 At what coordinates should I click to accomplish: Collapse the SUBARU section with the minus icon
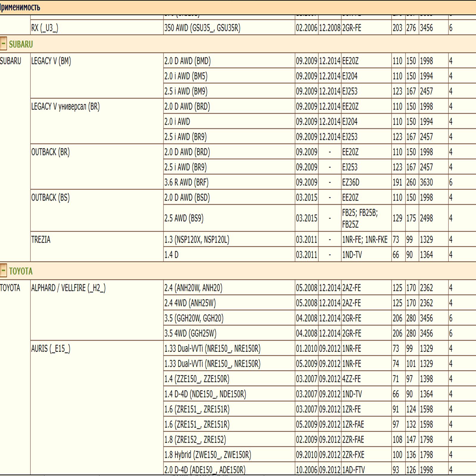click(3, 44)
